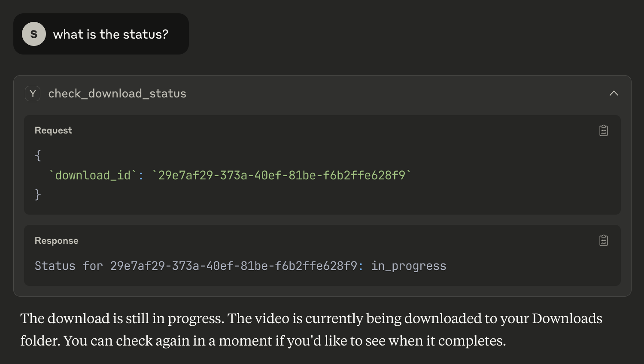
Task: Click the check_download_status tool name
Action: point(117,94)
